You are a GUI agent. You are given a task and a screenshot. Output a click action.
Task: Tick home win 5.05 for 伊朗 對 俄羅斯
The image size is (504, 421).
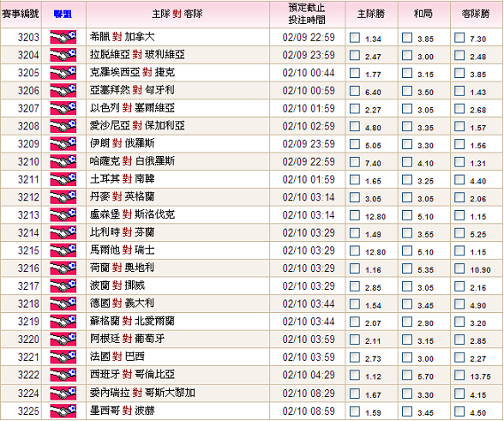355,144
